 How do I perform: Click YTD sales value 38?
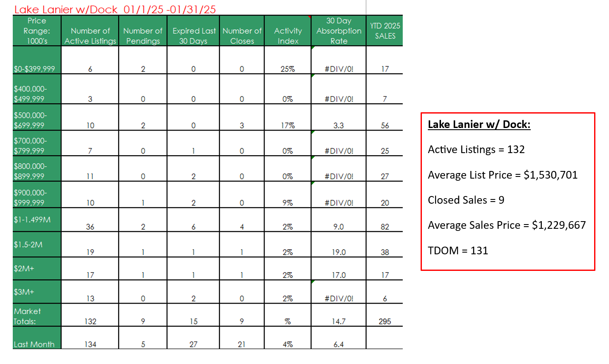[x=385, y=252]
